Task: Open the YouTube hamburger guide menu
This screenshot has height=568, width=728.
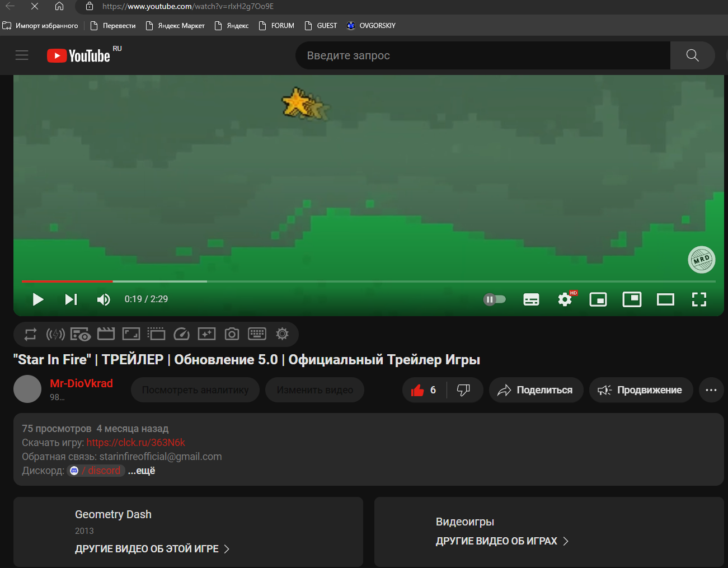Action: click(22, 55)
